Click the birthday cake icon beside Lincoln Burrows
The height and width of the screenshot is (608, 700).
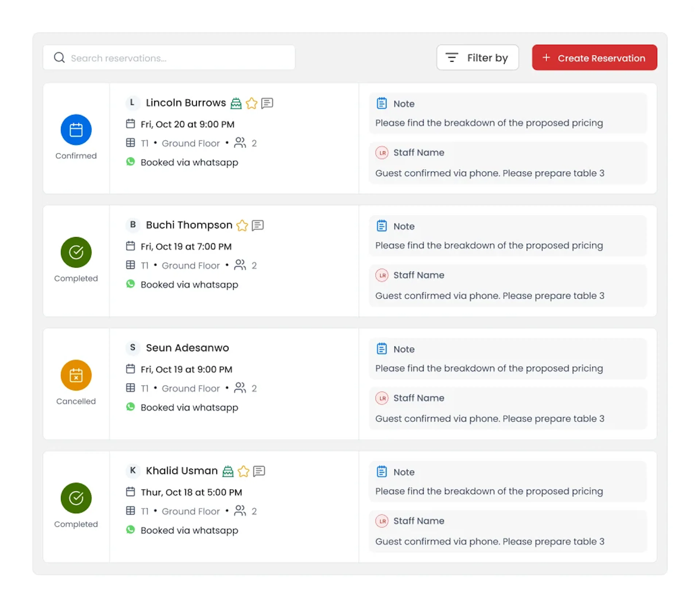pyautogui.click(x=236, y=103)
